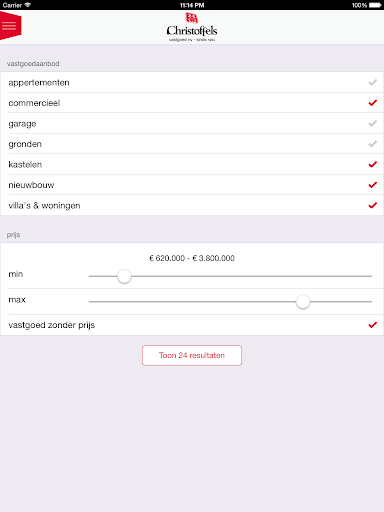Enable the appertementen checkmark
Image resolution: width=384 pixels, height=512 pixels.
pos(373,82)
